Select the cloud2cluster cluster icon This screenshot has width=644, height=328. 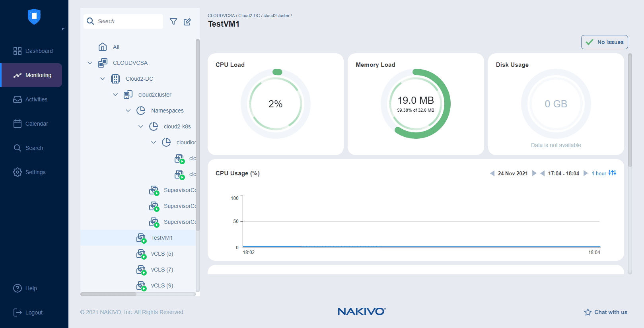point(128,95)
